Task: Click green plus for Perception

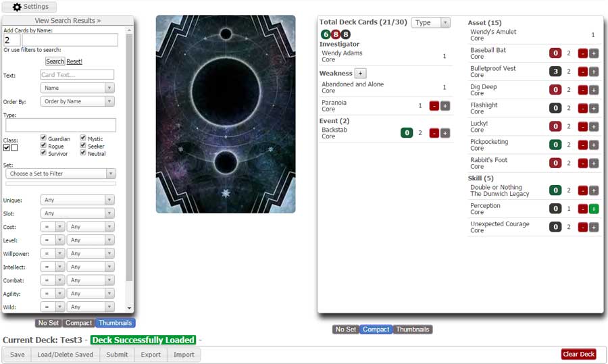Action: [594, 209]
